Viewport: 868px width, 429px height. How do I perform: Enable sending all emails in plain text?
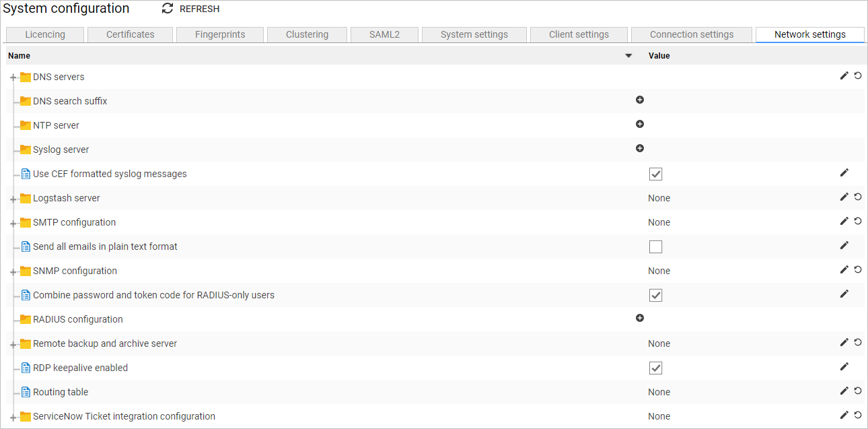(x=655, y=246)
